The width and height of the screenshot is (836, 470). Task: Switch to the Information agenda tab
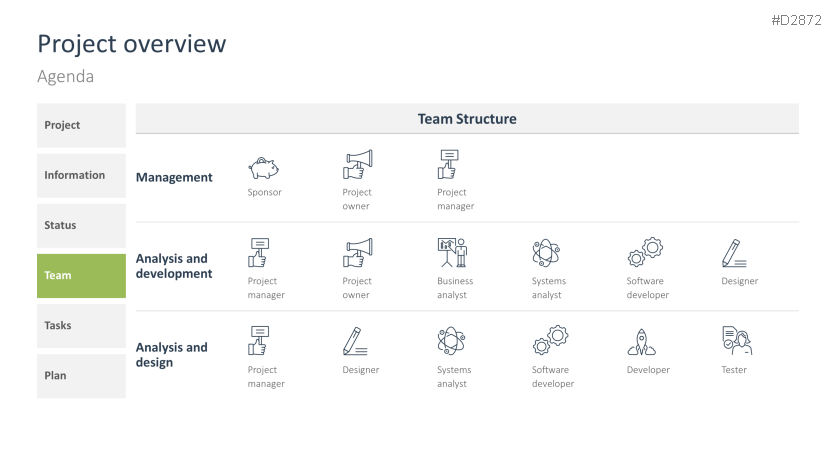coord(81,176)
